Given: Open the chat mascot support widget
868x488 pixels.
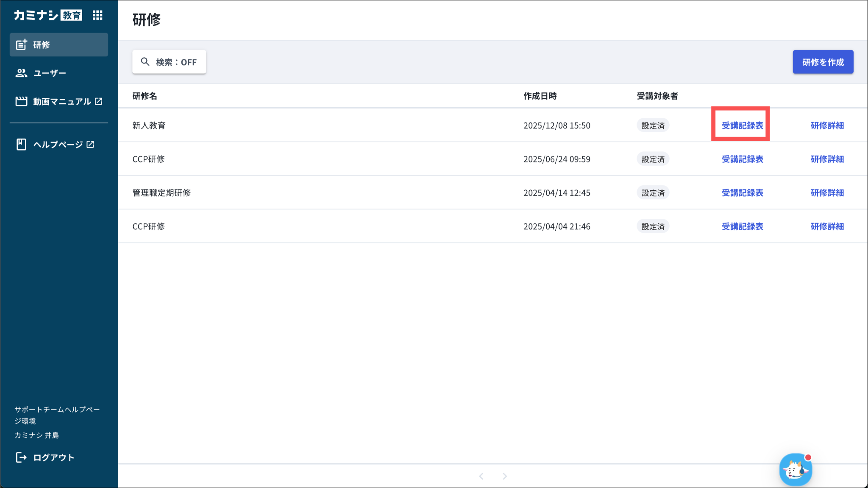Looking at the screenshot, I should (x=796, y=470).
